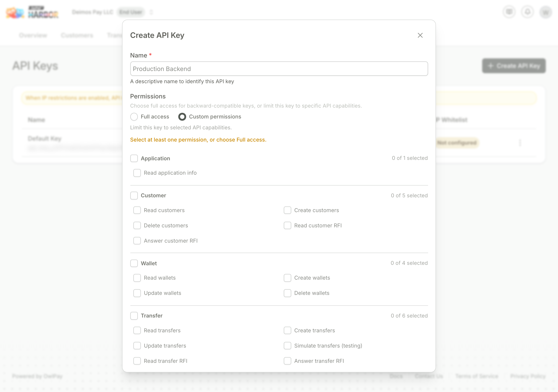
Task: Enable Answer customer RFI permission
Action: click(137, 241)
